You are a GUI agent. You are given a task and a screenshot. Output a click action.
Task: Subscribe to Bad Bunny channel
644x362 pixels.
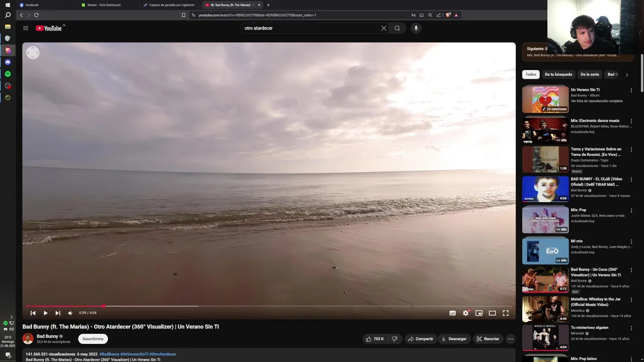click(x=93, y=339)
